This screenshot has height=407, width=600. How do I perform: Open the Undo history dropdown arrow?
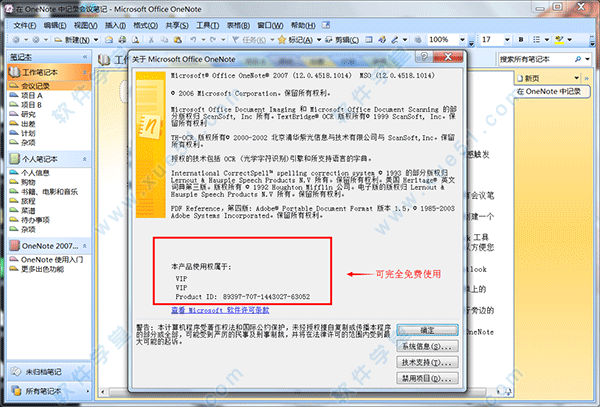[x=203, y=39]
